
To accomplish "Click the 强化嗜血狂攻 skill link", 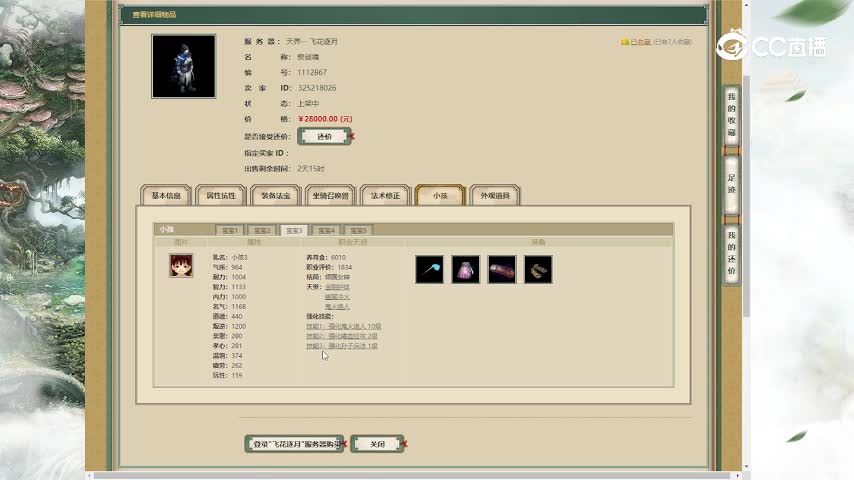I will point(342,336).
